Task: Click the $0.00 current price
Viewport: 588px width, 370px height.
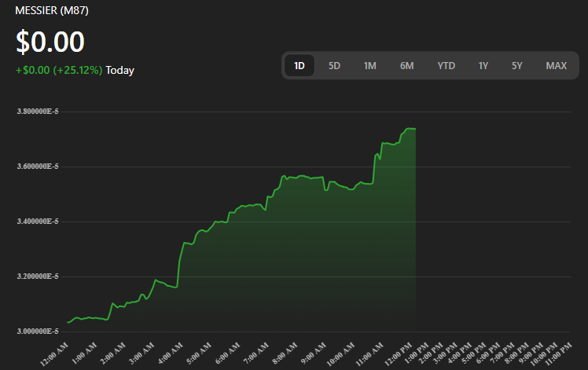Action: (x=50, y=42)
